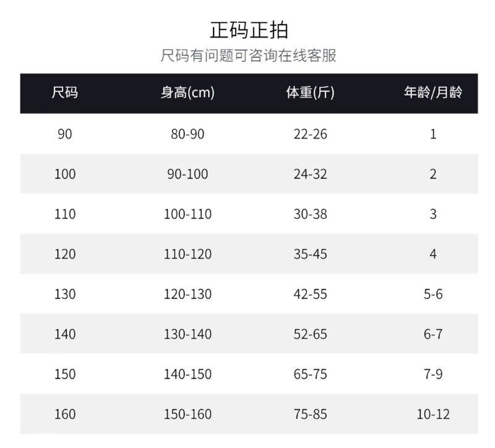The image size is (495, 448).
Task: Choose size 120 cell
Action: pos(65,254)
